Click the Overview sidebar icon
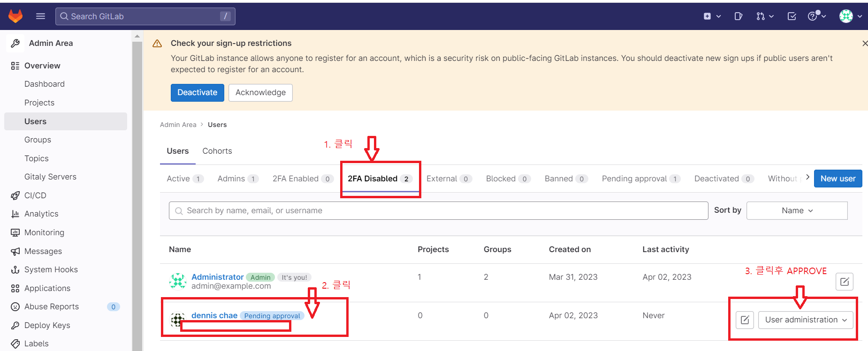868x351 pixels. pyautogui.click(x=15, y=66)
